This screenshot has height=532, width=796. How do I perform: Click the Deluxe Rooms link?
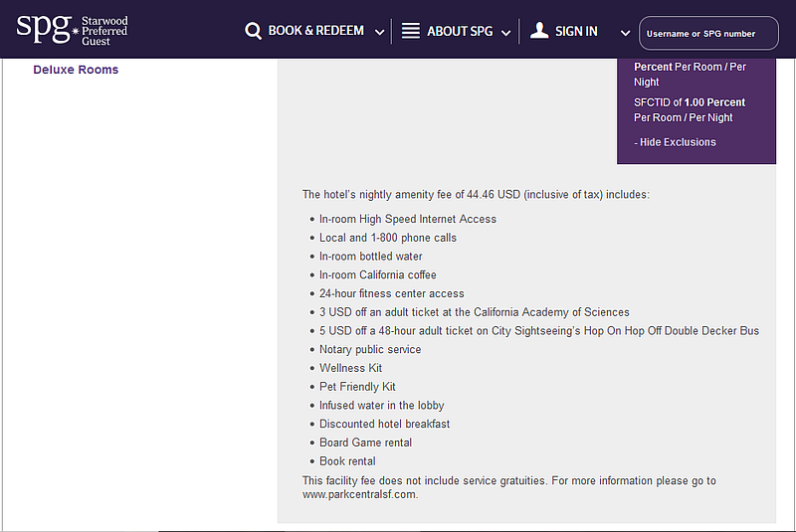click(76, 70)
